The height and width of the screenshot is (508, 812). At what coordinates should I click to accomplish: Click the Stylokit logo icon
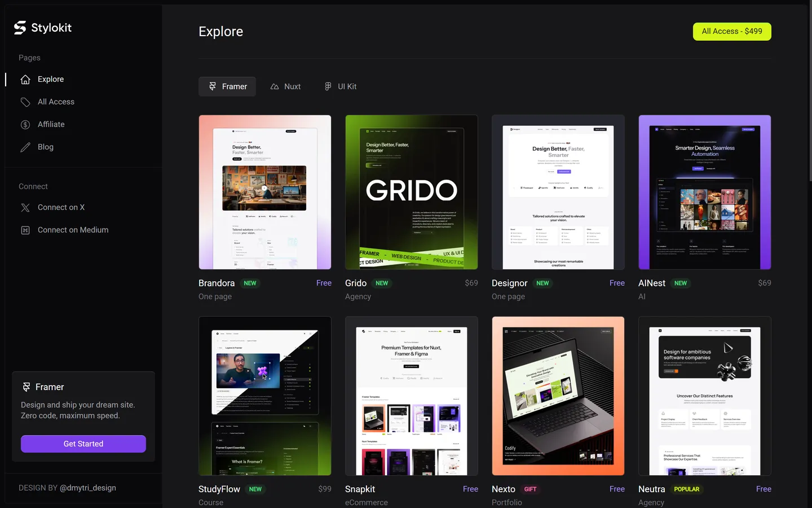click(x=20, y=28)
